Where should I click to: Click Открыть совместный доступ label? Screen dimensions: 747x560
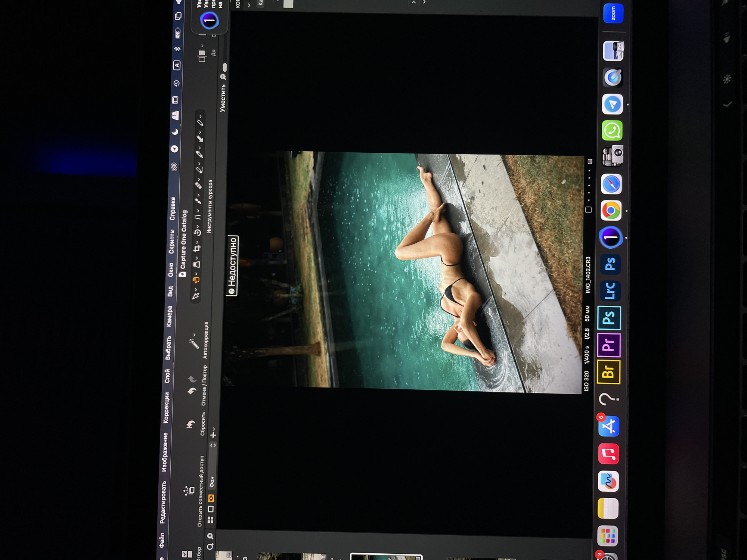pos(201,491)
